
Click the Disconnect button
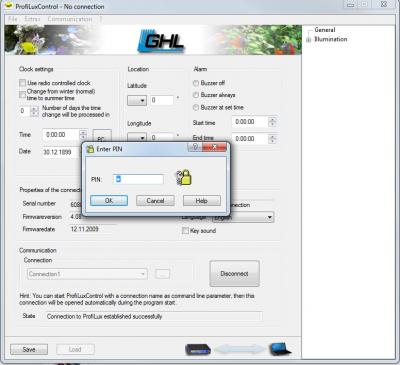234,274
